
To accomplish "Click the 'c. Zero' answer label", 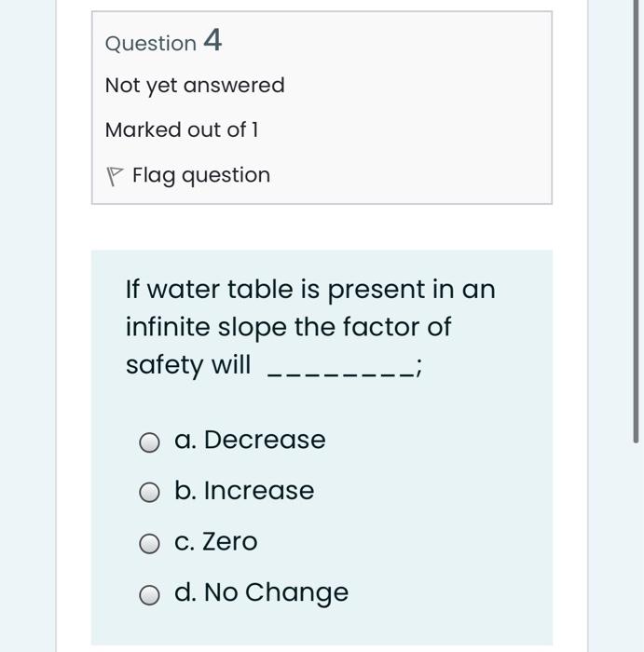I will [x=216, y=542].
